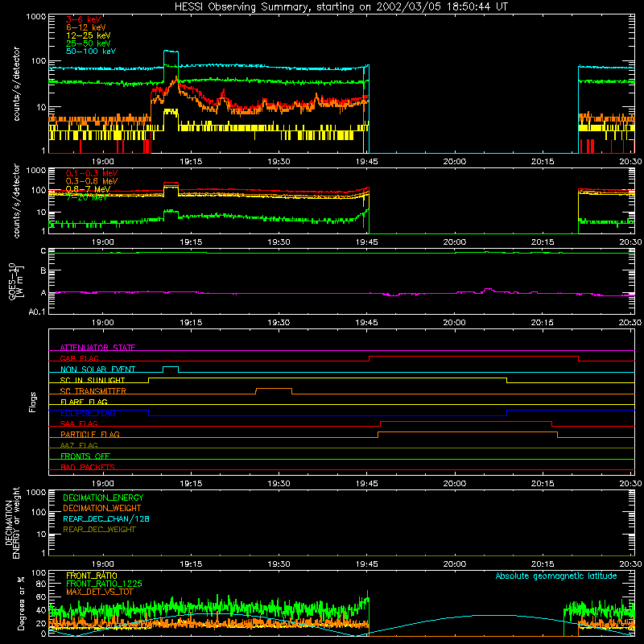Click the HESSI Observing Summary plot title
Screen dimensions: 644x644
pos(341,6)
